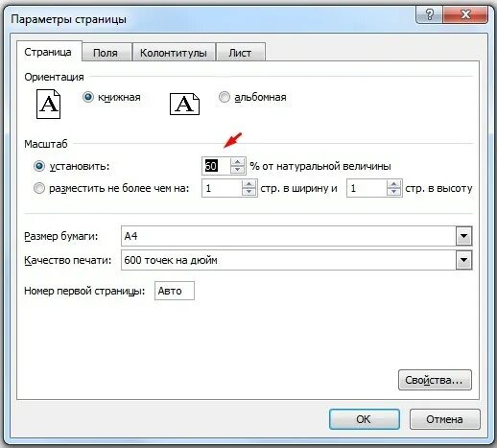Click the help question mark button
Image resolution: width=497 pixels, height=448 pixels.
point(429,14)
